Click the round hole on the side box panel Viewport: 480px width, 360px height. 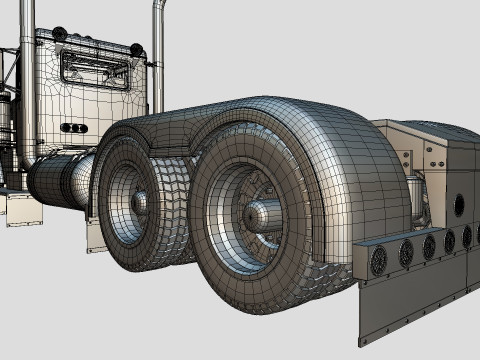pyautogui.click(x=459, y=205)
